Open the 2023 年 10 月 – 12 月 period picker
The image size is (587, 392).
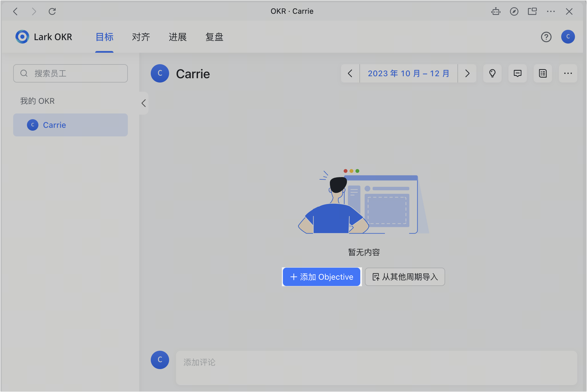[409, 73]
